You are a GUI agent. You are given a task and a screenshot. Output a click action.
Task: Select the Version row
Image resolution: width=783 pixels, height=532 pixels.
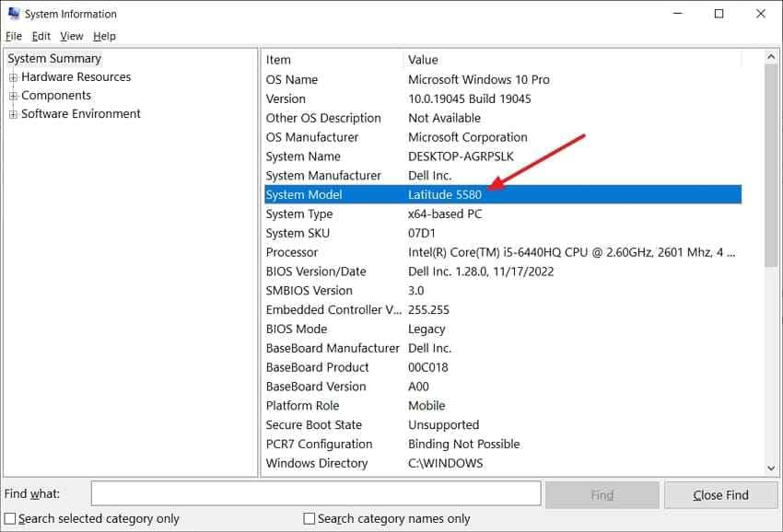pos(503,98)
